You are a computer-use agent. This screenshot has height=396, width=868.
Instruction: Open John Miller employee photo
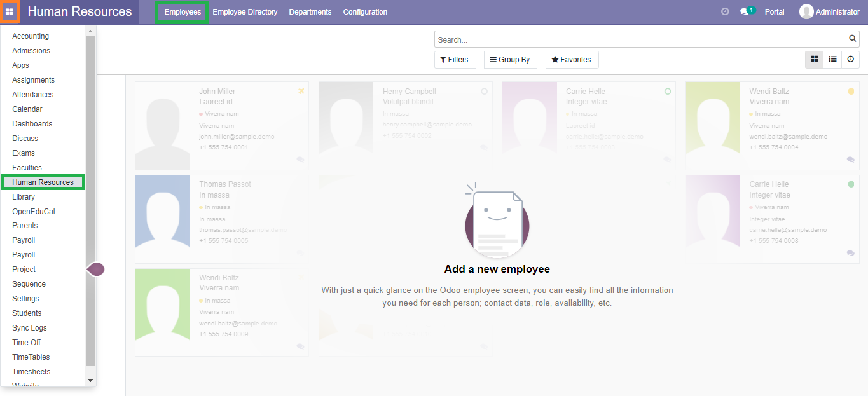coord(163,126)
